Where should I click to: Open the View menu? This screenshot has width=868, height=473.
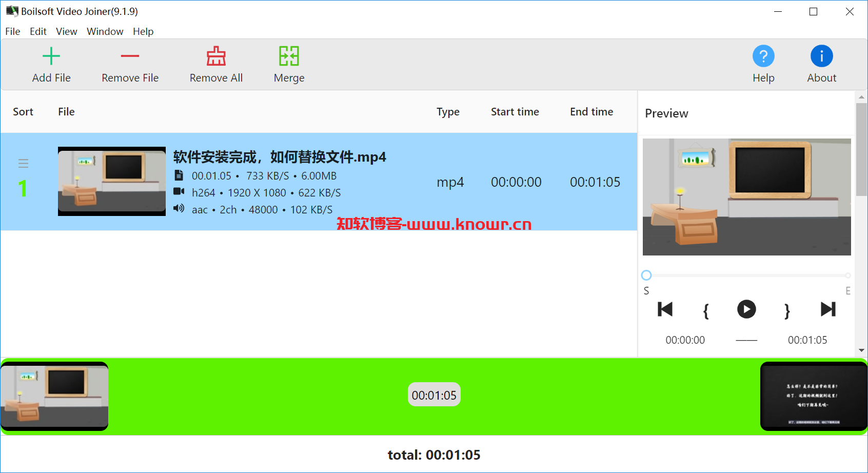(67, 31)
